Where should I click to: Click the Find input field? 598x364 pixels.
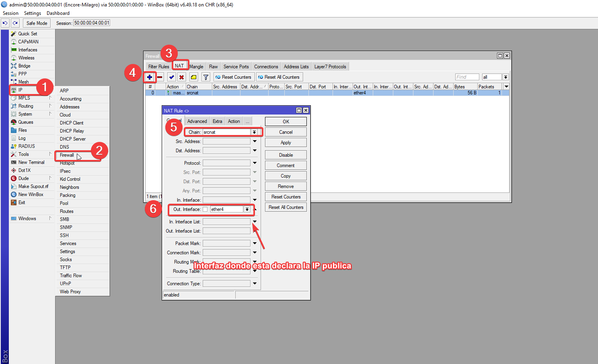point(467,77)
